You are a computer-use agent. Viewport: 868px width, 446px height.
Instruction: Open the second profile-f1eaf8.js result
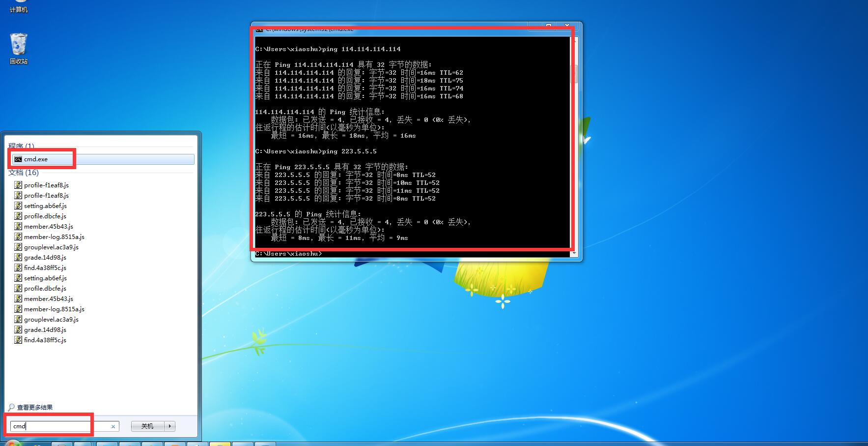[46, 195]
